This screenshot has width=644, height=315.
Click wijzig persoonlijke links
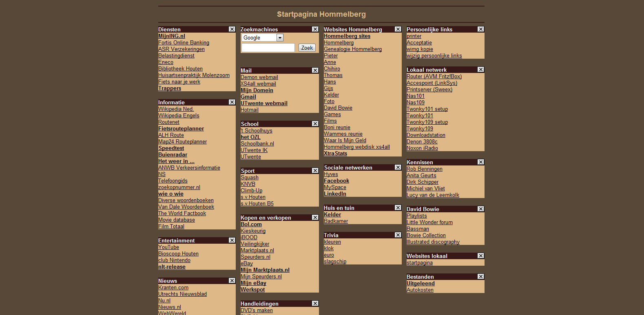[x=434, y=56]
